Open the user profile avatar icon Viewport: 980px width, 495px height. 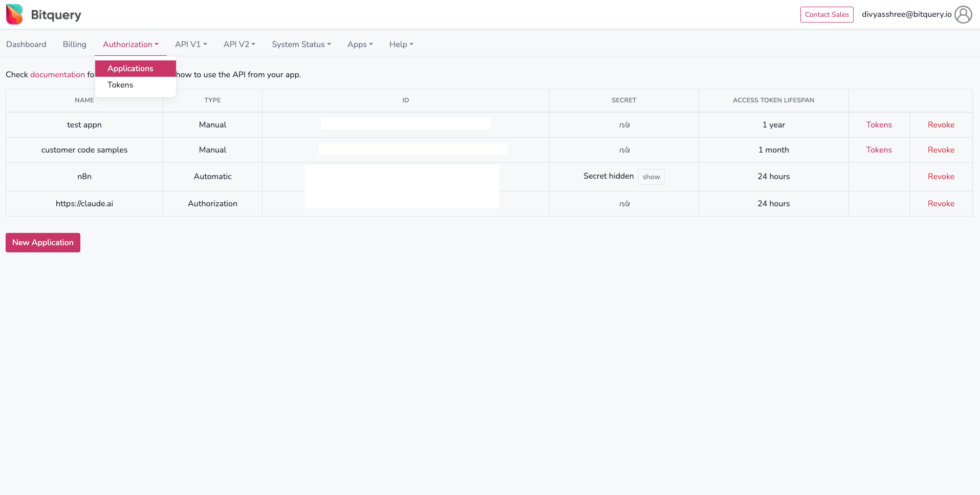click(963, 14)
